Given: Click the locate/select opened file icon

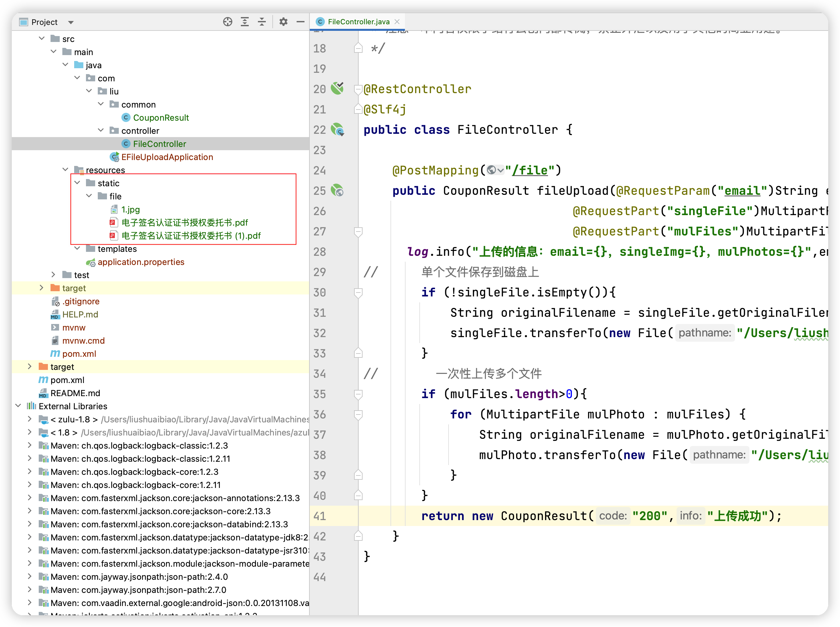Looking at the screenshot, I should point(227,22).
